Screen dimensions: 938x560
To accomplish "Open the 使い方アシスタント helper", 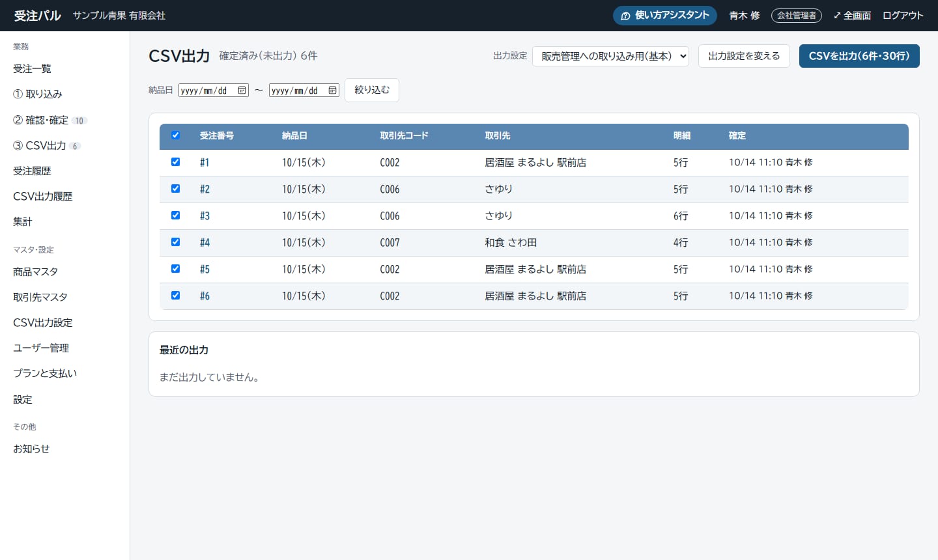I will click(665, 16).
